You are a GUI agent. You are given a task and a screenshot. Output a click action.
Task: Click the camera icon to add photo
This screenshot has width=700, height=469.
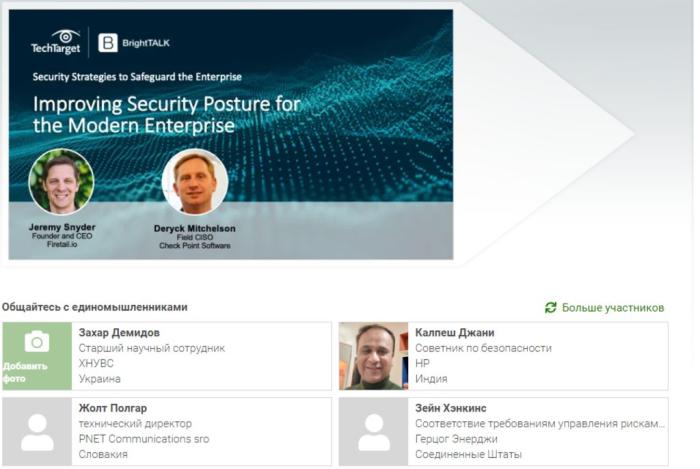coord(37,342)
